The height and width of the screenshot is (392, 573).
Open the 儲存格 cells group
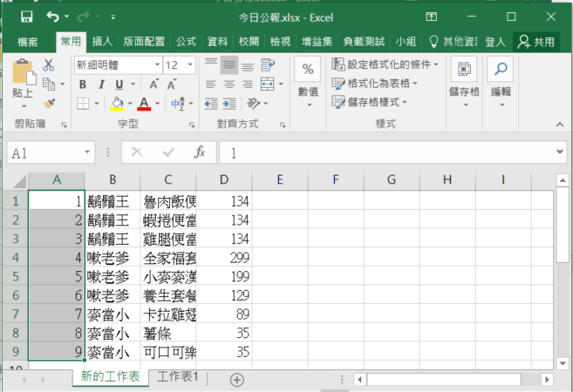pyautogui.click(x=464, y=83)
